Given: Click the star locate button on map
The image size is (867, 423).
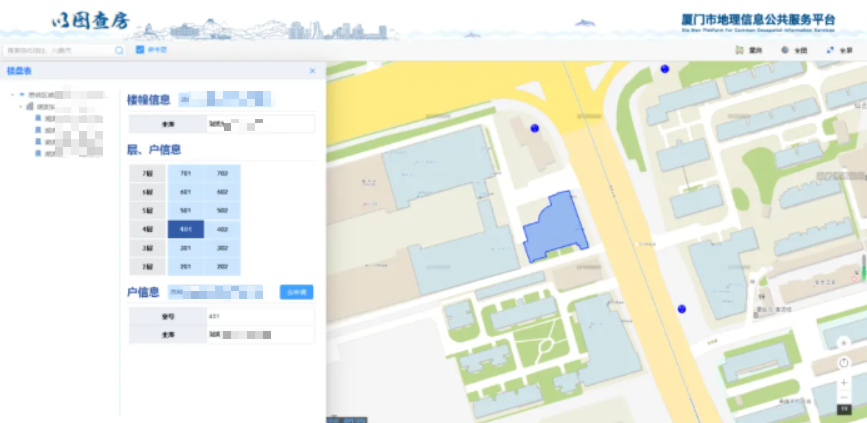Looking at the screenshot, I should pyautogui.click(x=844, y=341).
